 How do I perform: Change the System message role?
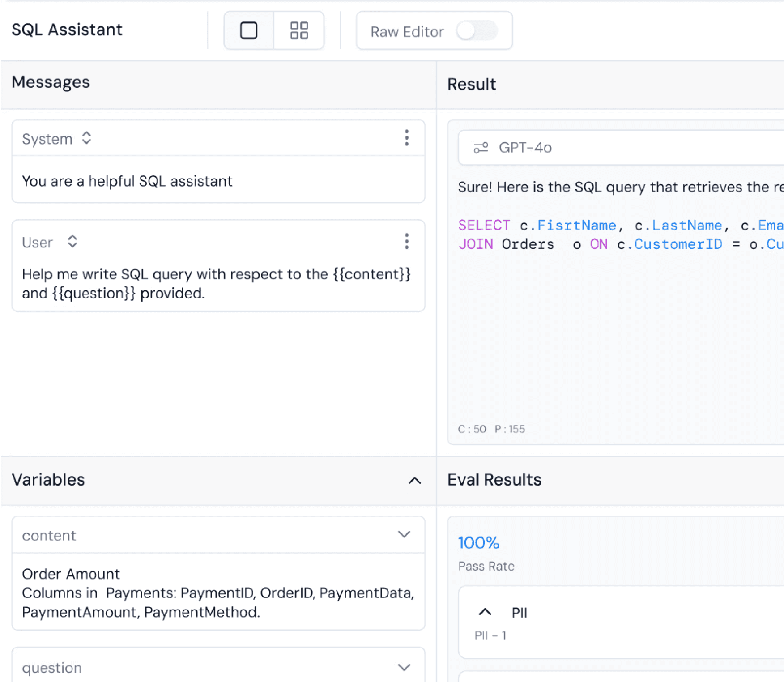coord(57,139)
